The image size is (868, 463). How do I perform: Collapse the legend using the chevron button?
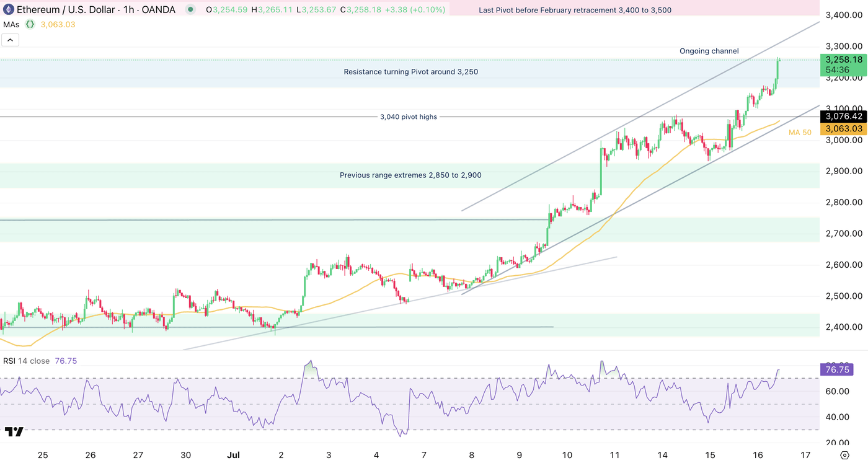[10, 39]
